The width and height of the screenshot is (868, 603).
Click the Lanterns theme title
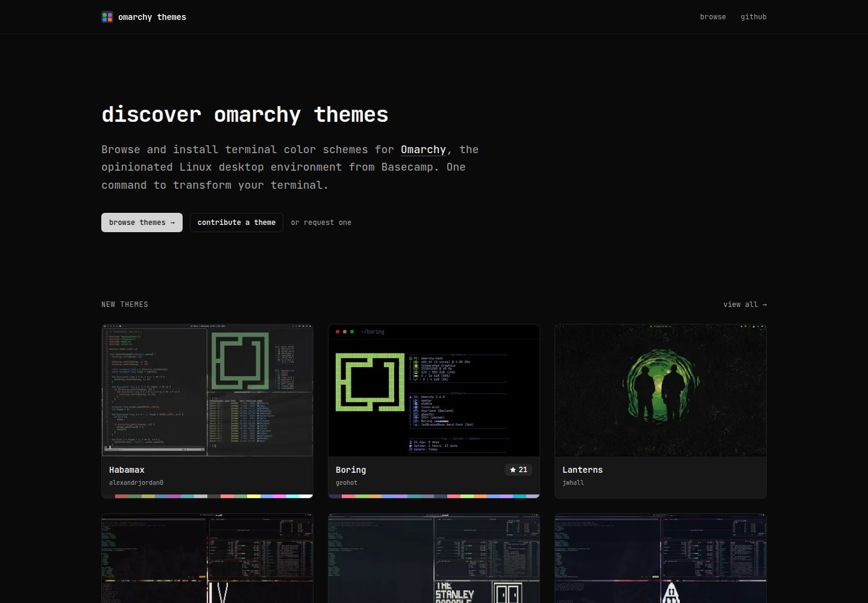tap(582, 470)
